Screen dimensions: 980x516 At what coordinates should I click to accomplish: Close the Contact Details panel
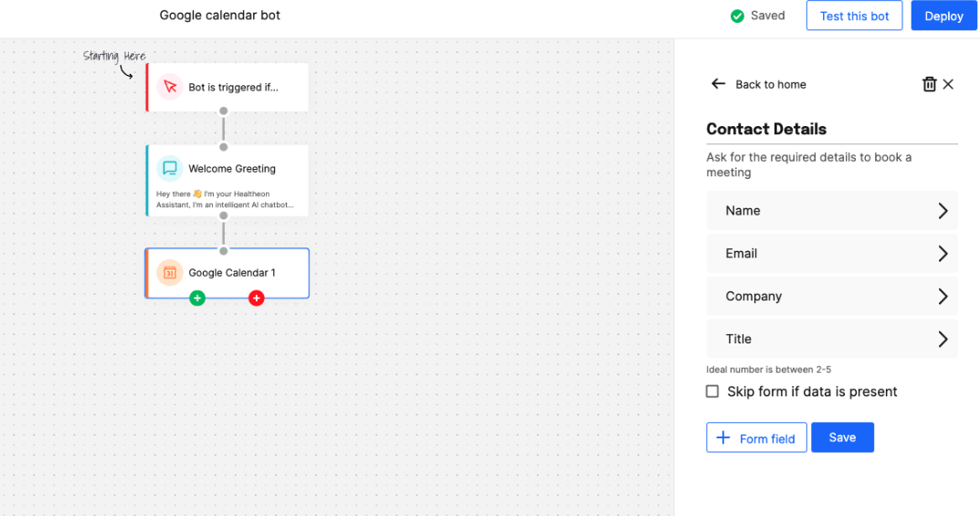[x=949, y=84]
